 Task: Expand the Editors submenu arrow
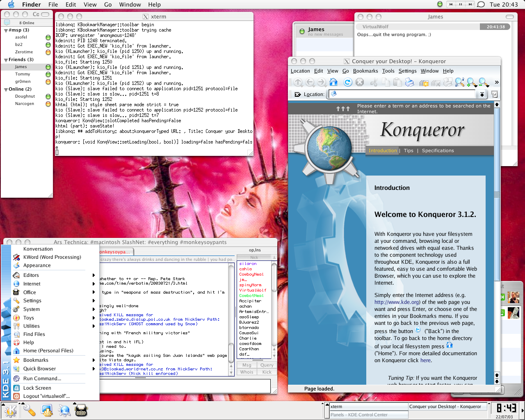pyautogui.click(x=94, y=275)
